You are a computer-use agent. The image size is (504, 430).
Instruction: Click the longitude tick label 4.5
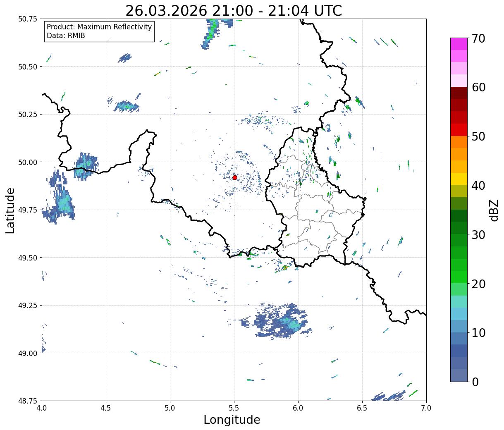coord(106,408)
